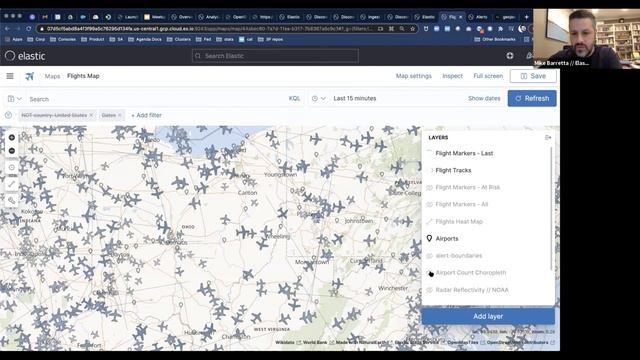Go to the Maps breadcrumb
This screenshot has height=360, width=640.
pyautogui.click(x=52, y=76)
